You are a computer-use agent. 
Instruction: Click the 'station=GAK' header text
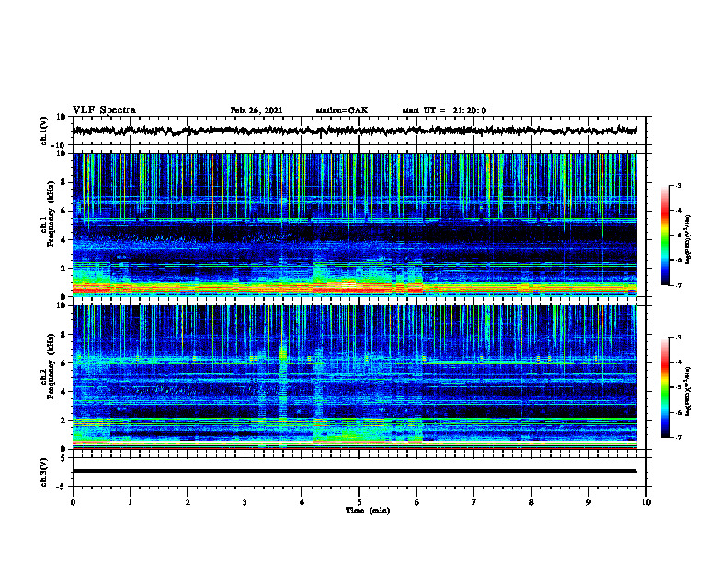pyautogui.click(x=342, y=110)
